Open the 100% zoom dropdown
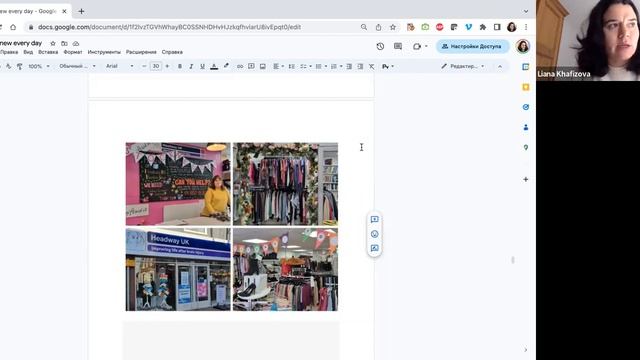Screen dimensions: 640x360 [39, 66]
